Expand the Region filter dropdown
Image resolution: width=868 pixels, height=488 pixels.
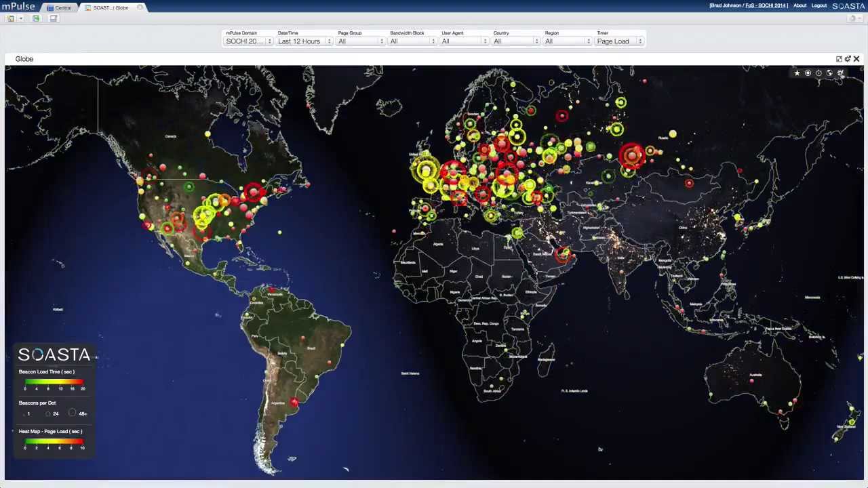pos(568,41)
